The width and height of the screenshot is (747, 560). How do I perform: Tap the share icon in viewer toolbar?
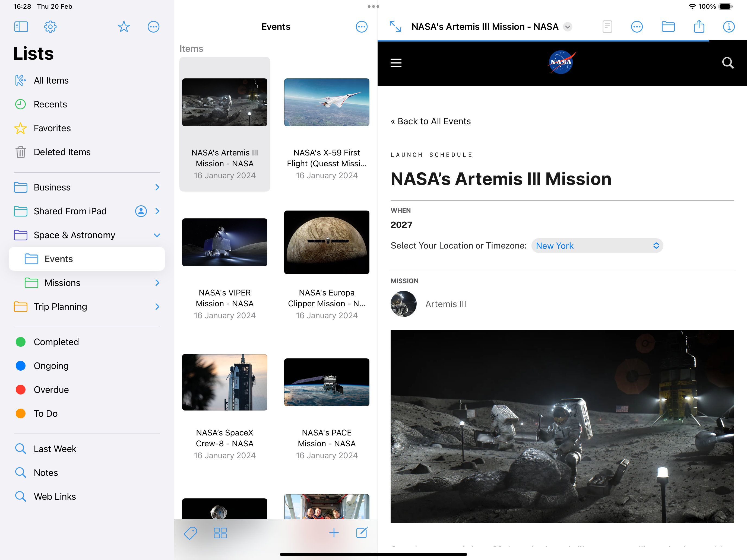click(699, 26)
